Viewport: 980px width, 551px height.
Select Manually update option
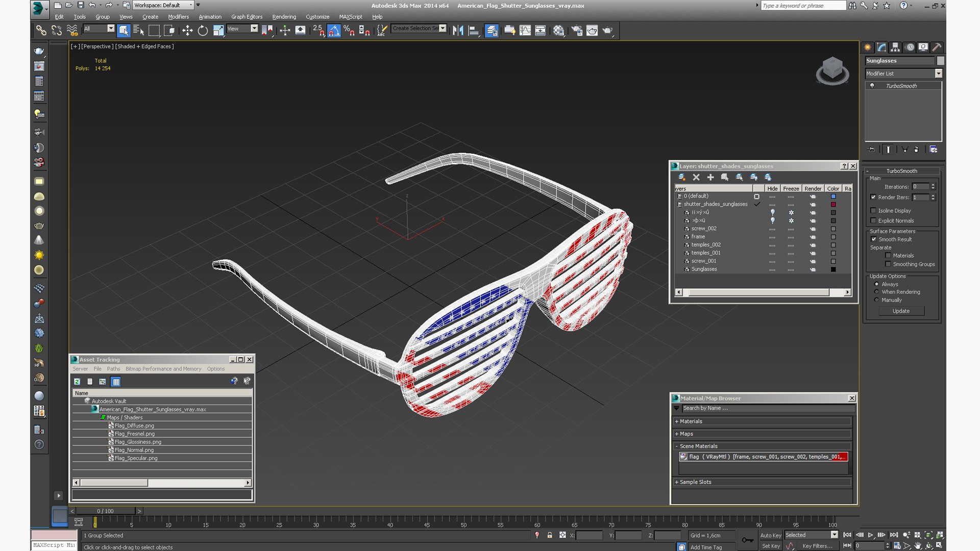(877, 300)
